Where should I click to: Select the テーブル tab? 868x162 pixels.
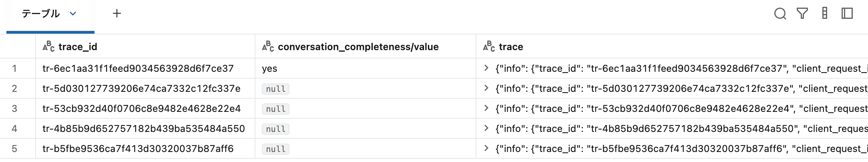pyautogui.click(x=41, y=14)
